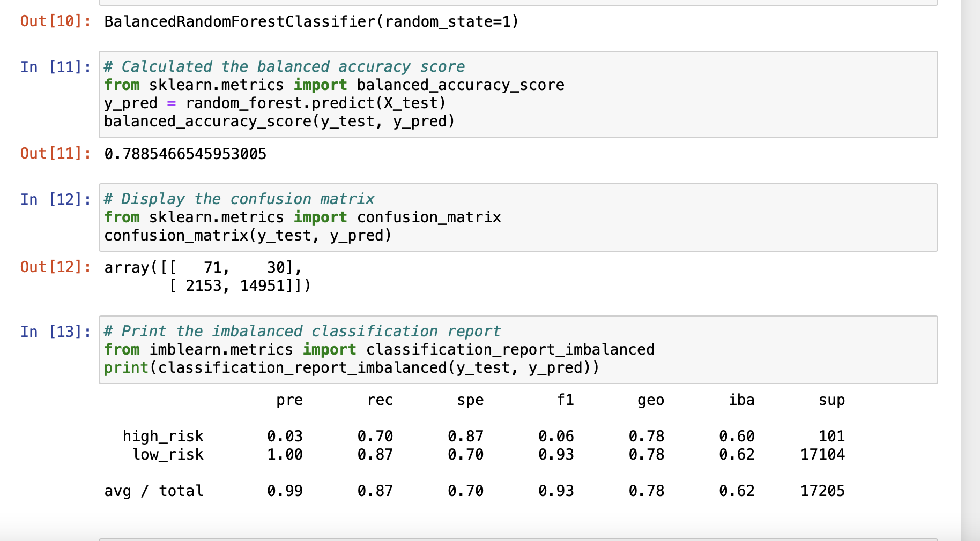Click the In [11] cell prompt

pyautogui.click(x=55, y=66)
